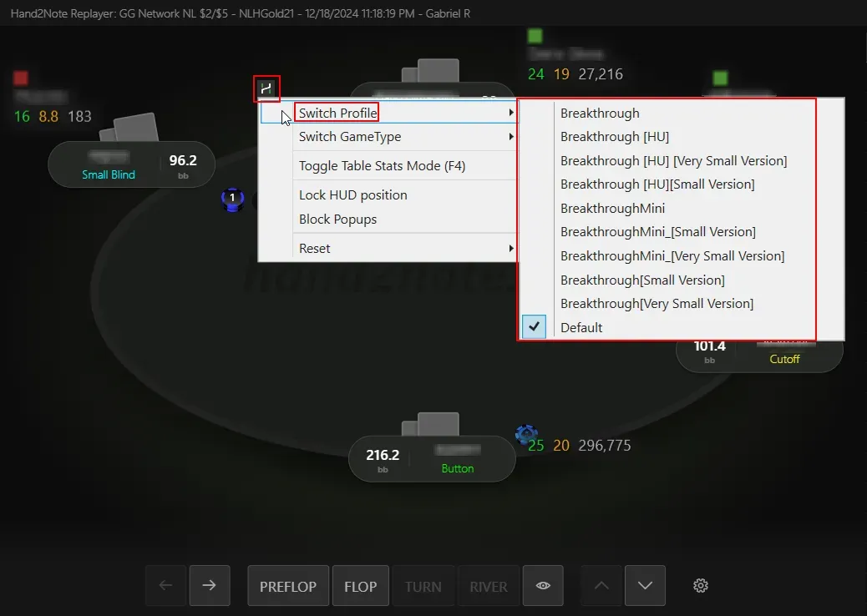Click the Hand2Note HUD menu icon
The height and width of the screenshot is (616, 867).
pyautogui.click(x=266, y=88)
